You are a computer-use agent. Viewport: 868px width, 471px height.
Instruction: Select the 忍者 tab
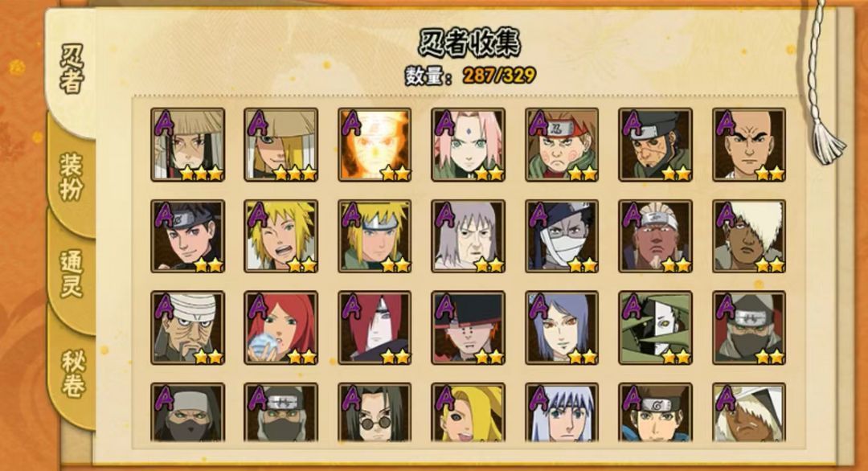click(72, 69)
